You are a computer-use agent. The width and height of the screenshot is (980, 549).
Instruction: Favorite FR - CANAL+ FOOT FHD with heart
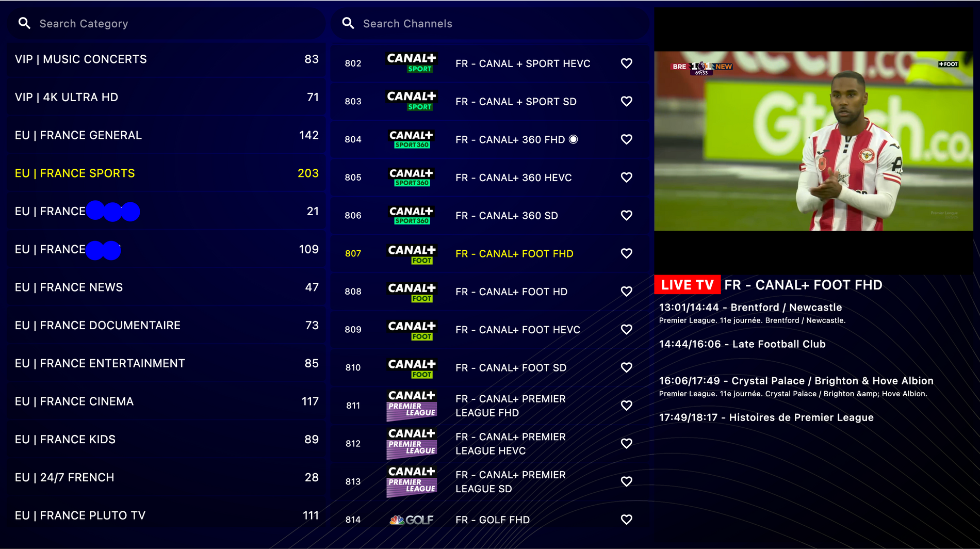tap(626, 253)
